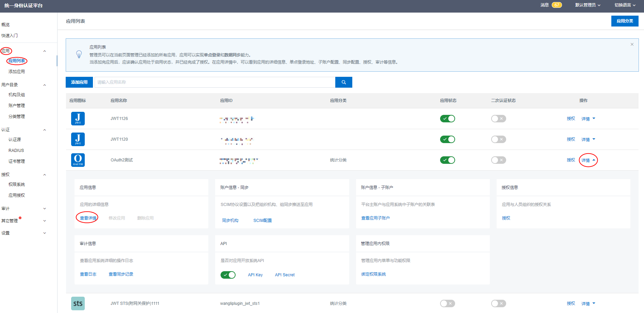Screen dimensions: 644x313
Task: Close the 应用列表 info banner
Action: [632, 45]
